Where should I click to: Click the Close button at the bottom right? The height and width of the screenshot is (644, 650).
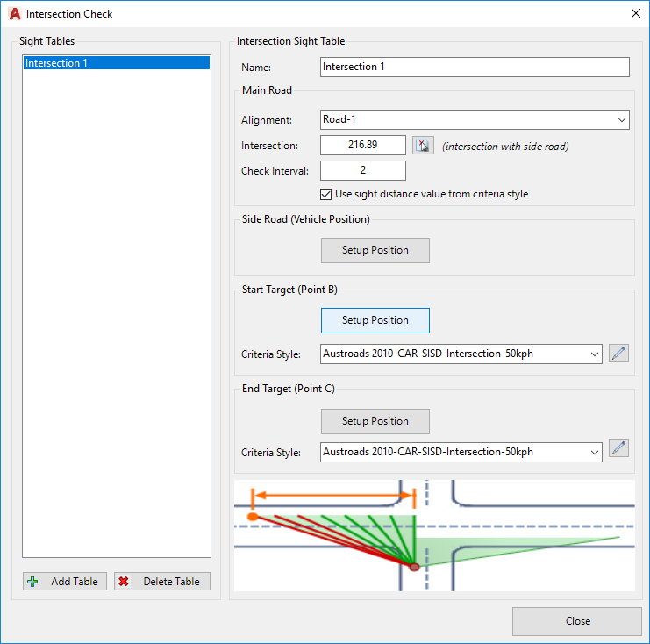coord(576,621)
